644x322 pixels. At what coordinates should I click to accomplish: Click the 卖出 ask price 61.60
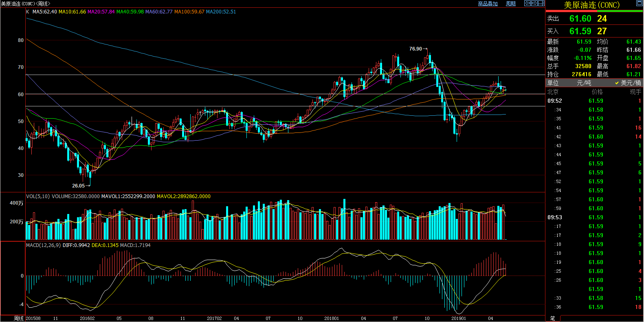(x=580, y=18)
